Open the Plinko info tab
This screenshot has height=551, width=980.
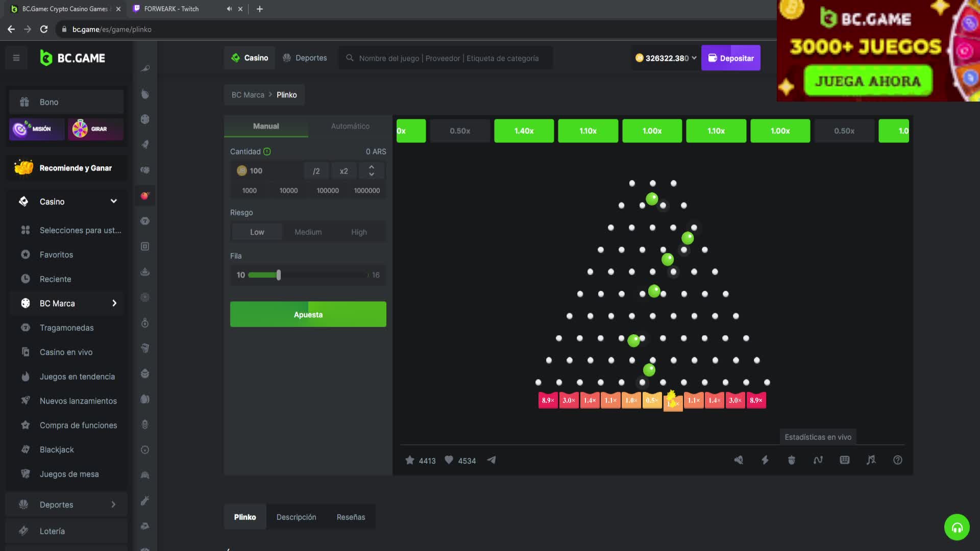click(245, 517)
